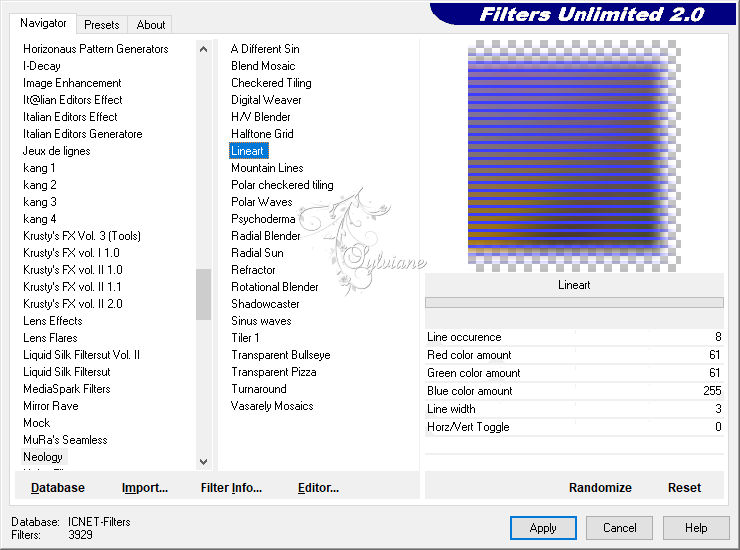Adjust the Red color amount slider
The width and height of the screenshot is (740, 550).
click(x=574, y=355)
